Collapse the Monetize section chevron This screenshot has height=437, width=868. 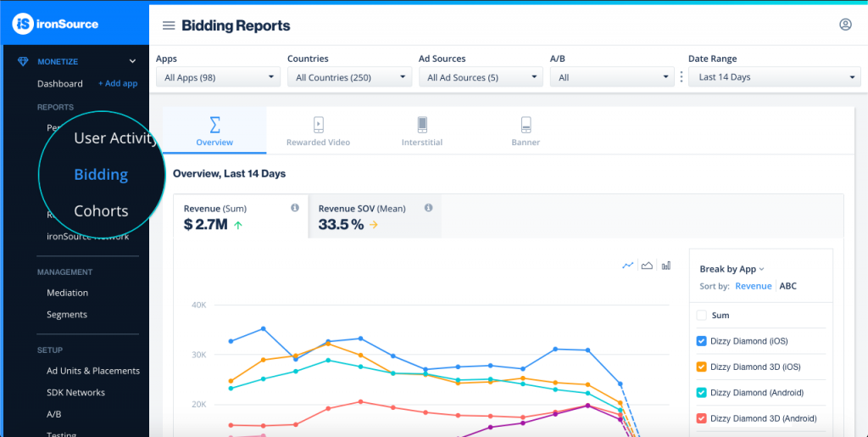click(132, 61)
